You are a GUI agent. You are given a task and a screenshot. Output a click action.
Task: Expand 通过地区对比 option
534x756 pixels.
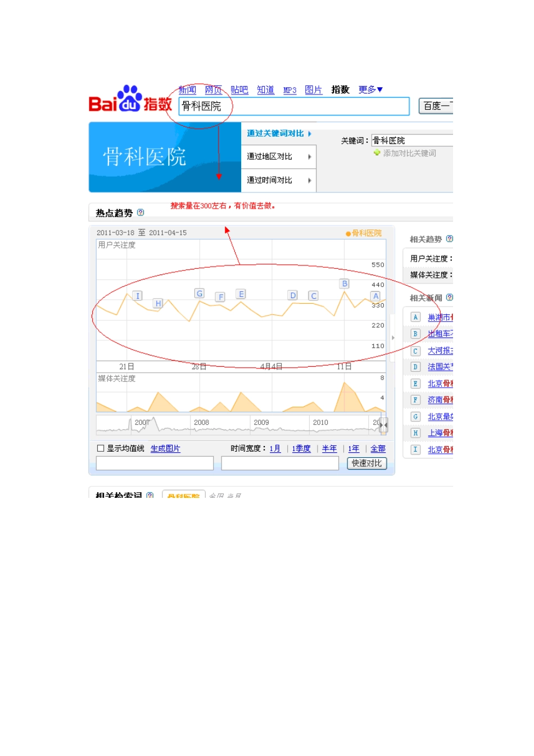tap(278, 156)
